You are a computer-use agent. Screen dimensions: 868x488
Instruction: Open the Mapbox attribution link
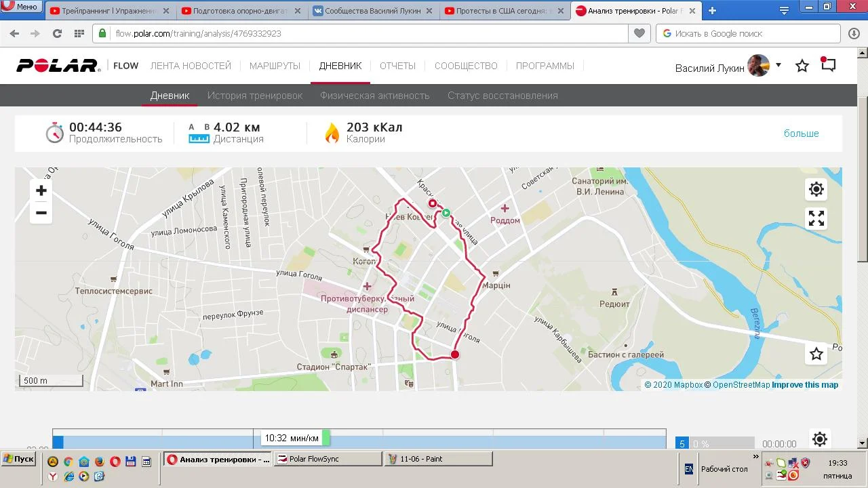point(673,385)
